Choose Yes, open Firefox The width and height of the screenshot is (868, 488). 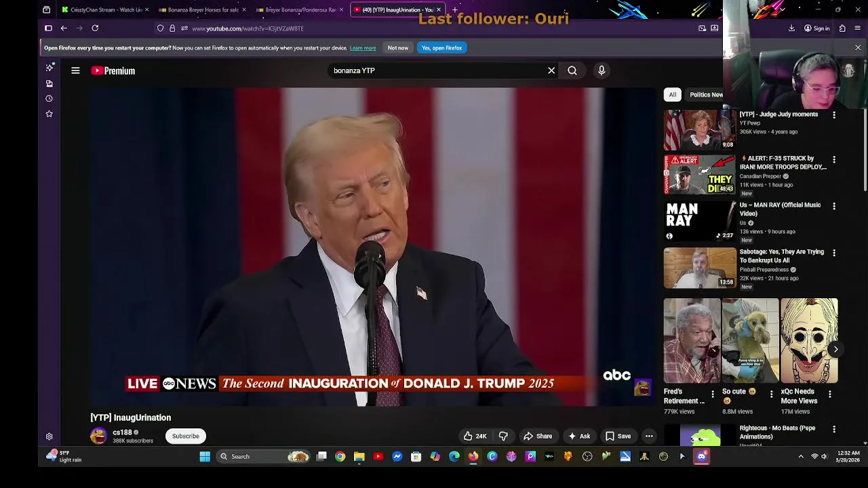441,48
